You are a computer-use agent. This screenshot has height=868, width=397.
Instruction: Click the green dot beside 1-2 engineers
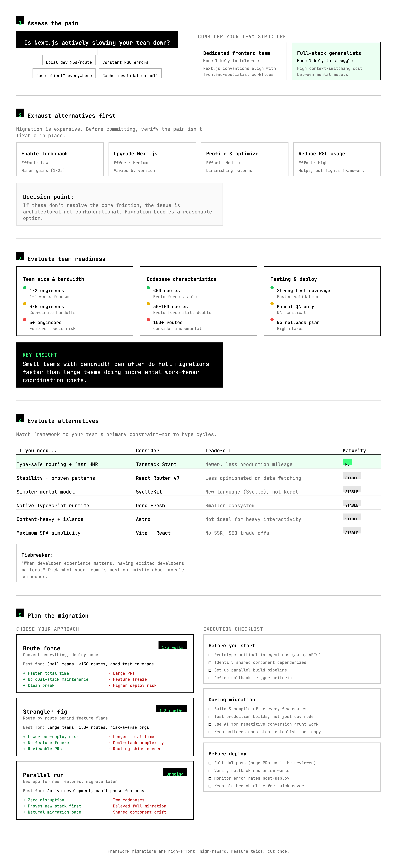[25, 288]
